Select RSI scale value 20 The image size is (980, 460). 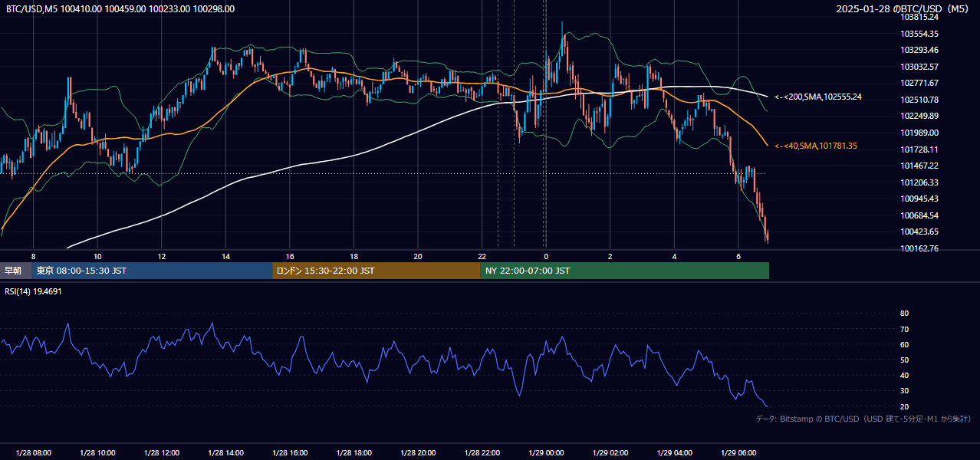tap(904, 406)
